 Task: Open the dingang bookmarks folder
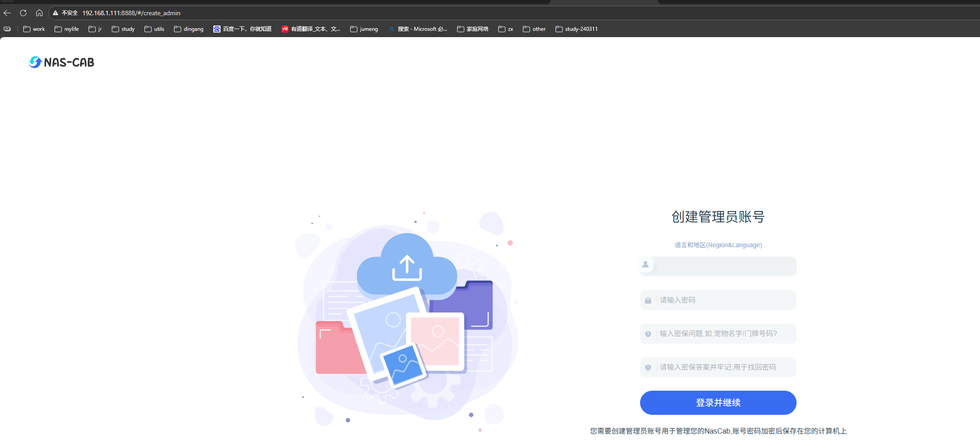189,29
